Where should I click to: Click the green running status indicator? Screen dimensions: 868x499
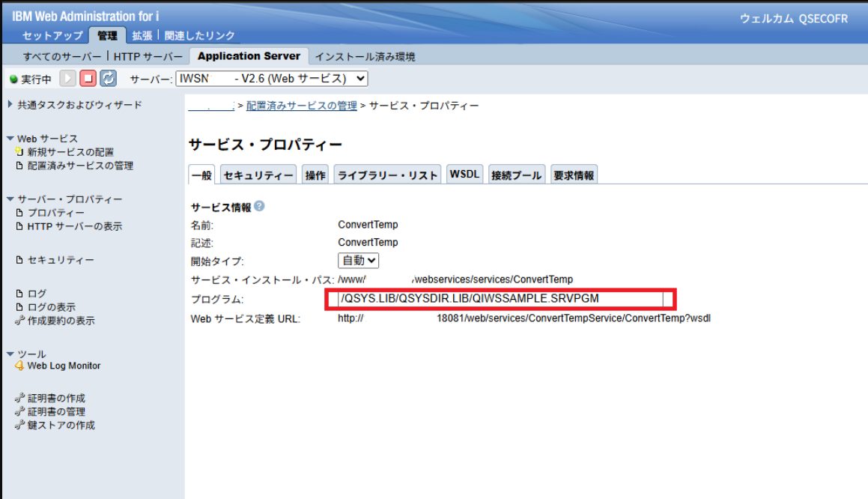click(13, 79)
